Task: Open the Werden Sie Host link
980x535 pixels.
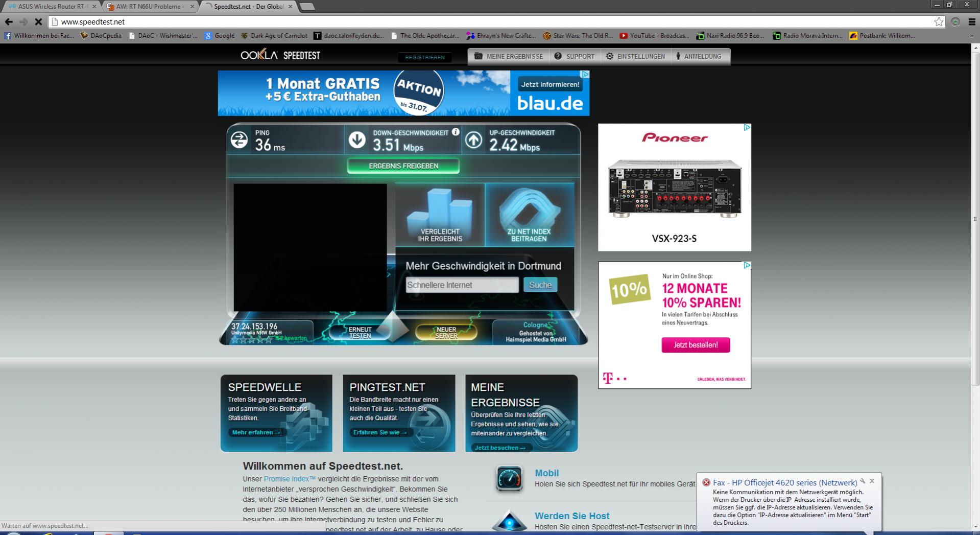Action: click(572, 516)
